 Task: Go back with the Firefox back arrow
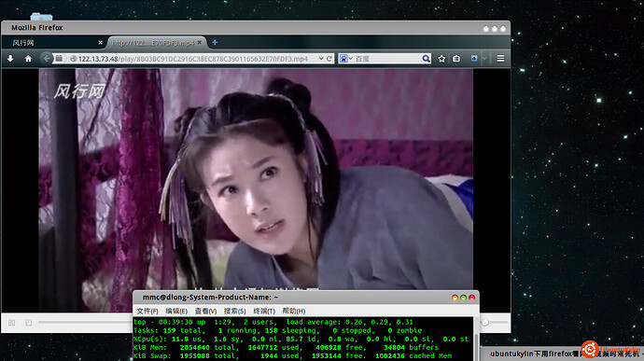(47, 59)
